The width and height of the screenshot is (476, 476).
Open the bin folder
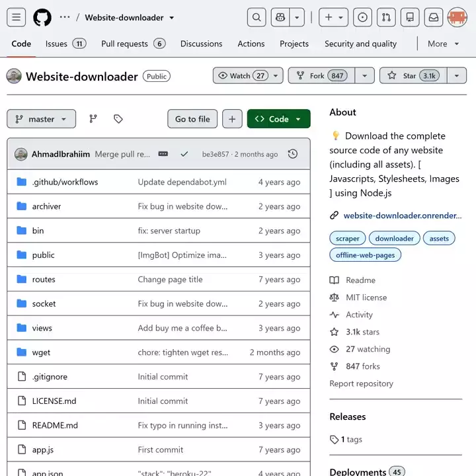[38, 231]
